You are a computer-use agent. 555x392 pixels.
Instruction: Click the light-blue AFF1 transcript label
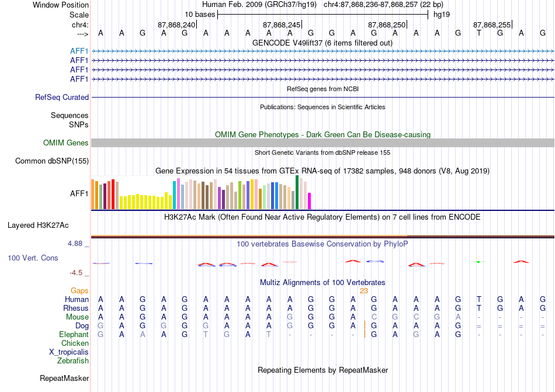pos(79,51)
